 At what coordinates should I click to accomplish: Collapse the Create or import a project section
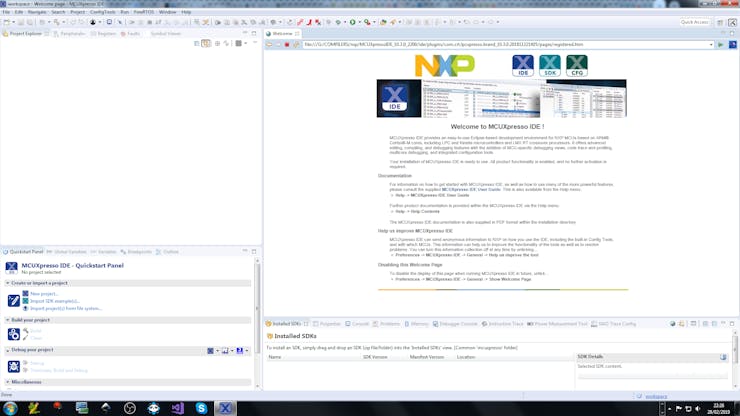point(8,283)
